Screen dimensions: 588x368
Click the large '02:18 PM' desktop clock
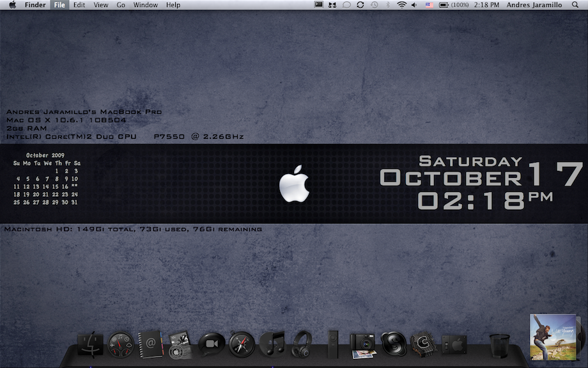[485, 200]
